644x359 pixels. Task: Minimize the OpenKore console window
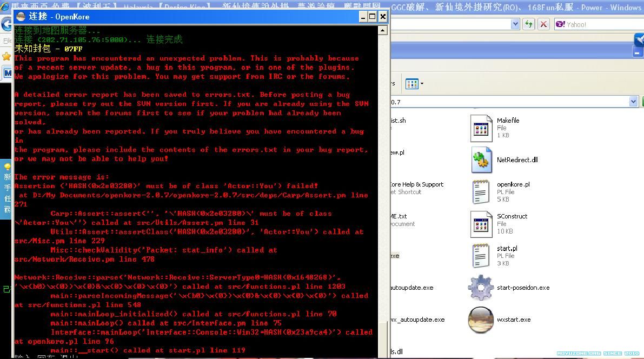tap(363, 17)
